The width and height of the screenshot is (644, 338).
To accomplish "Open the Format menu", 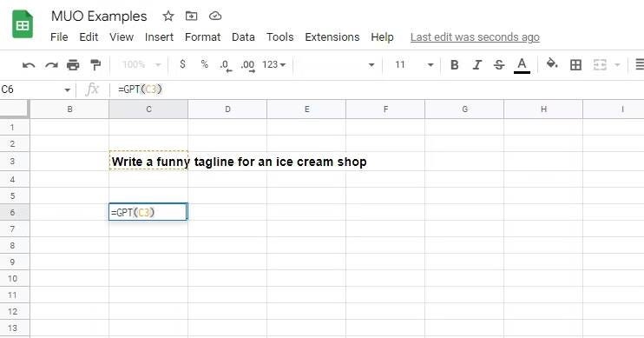I will [x=202, y=37].
